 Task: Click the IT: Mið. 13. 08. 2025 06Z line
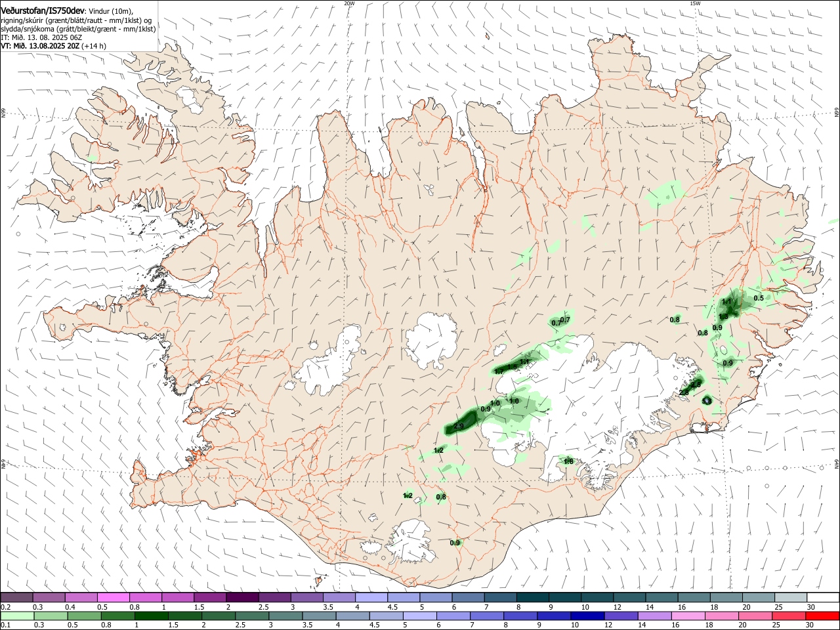click(x=41, y=37)
